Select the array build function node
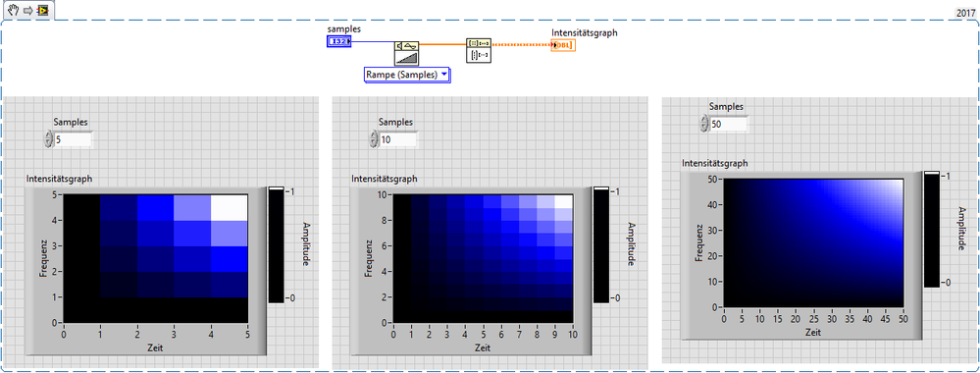980x373 pixels. click(x=479, y=51)
